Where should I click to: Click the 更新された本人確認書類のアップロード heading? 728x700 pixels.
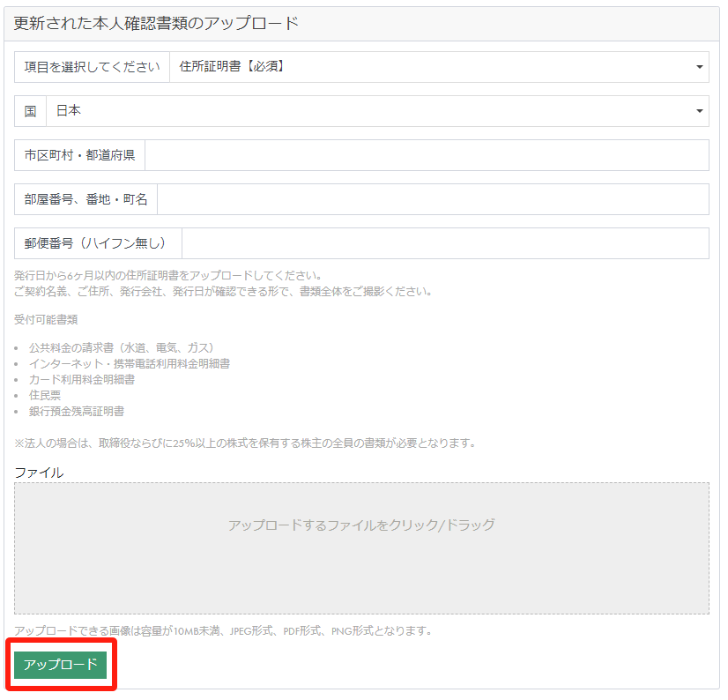156,24
